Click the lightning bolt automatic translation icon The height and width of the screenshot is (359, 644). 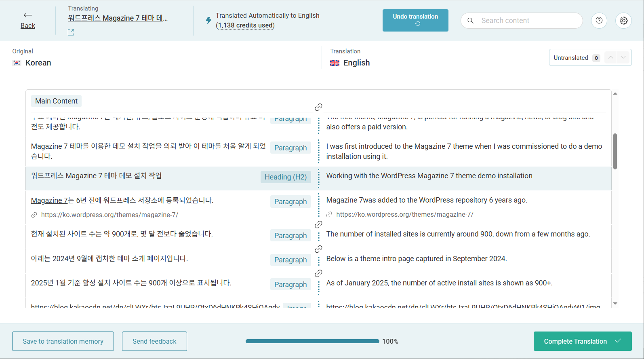(208, 20)
